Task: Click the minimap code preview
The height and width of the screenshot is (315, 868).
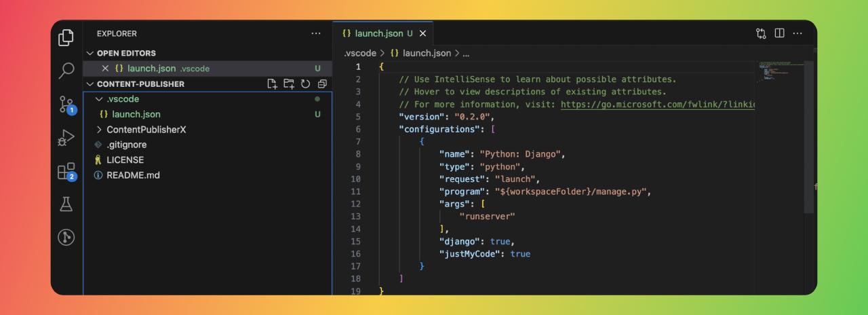Action: [x=778, y=71]
